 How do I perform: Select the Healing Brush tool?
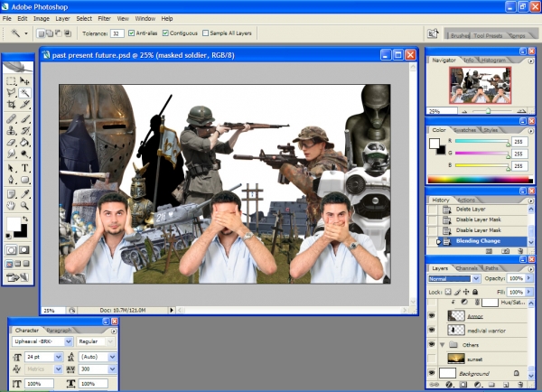(x=12, y=119)
